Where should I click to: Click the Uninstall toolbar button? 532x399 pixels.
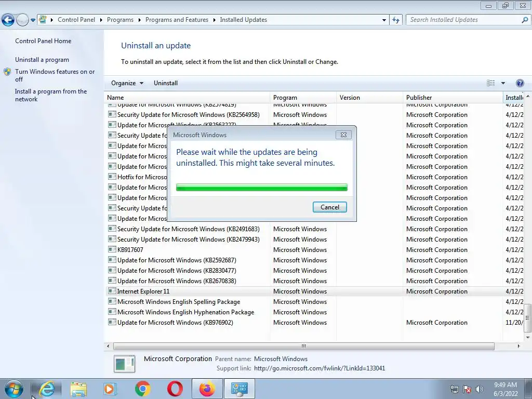(166, 83)
